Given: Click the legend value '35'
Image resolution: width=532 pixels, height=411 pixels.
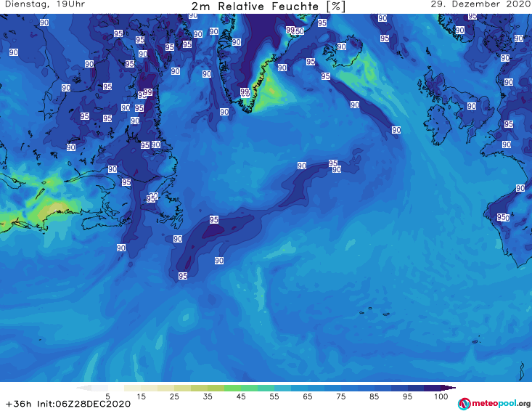Looking at the screenshot, I should (208, 396).
